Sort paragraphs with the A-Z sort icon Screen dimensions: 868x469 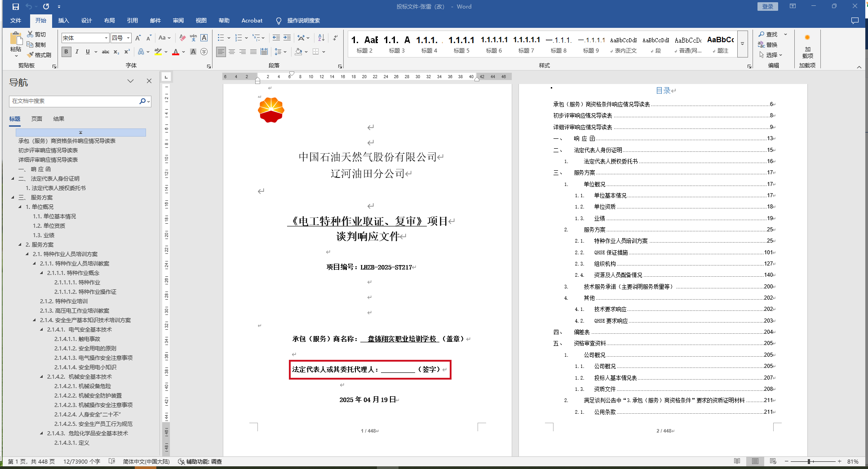point(321,38)
